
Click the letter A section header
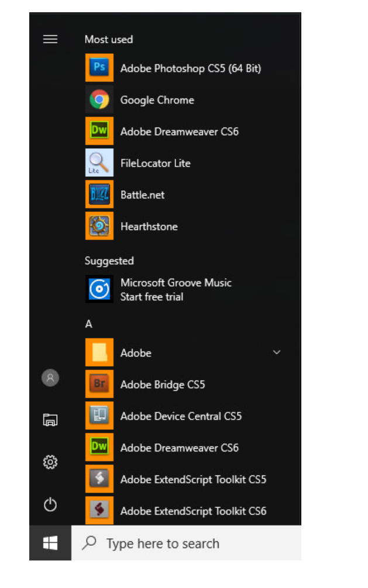click(x=88, y=324)
